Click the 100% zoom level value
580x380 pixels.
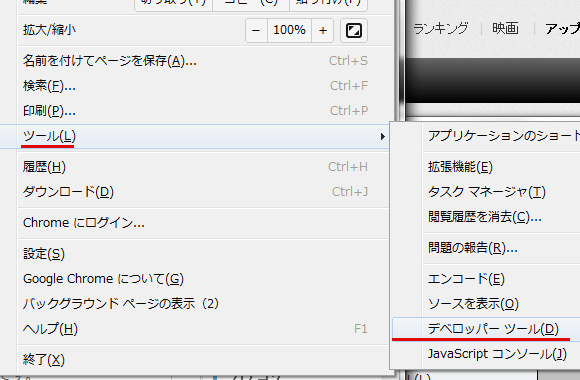[x=289, y=30]
